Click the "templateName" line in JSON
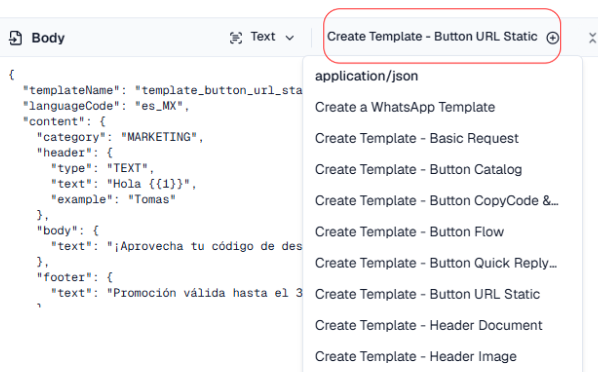 coord(162,90)
